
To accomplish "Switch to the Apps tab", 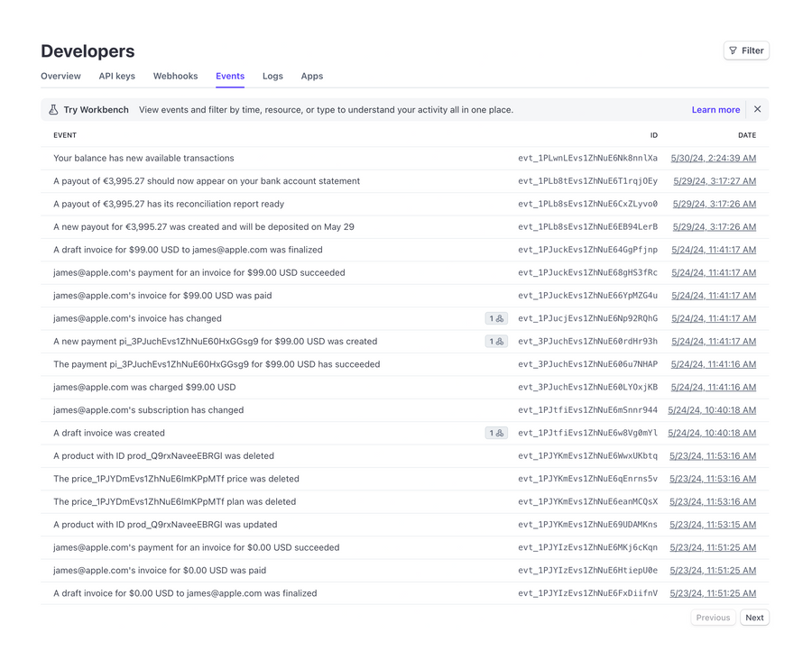I will coord(311,77).
